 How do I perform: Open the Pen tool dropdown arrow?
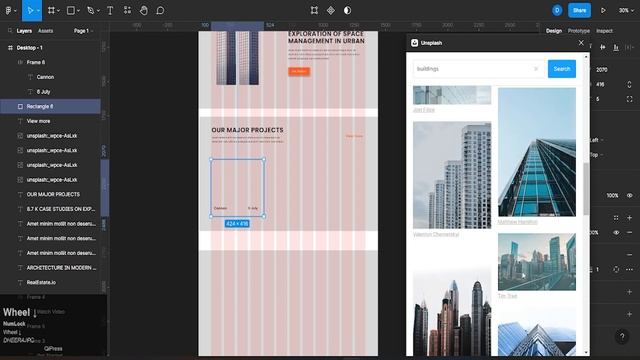click(98, 11)
